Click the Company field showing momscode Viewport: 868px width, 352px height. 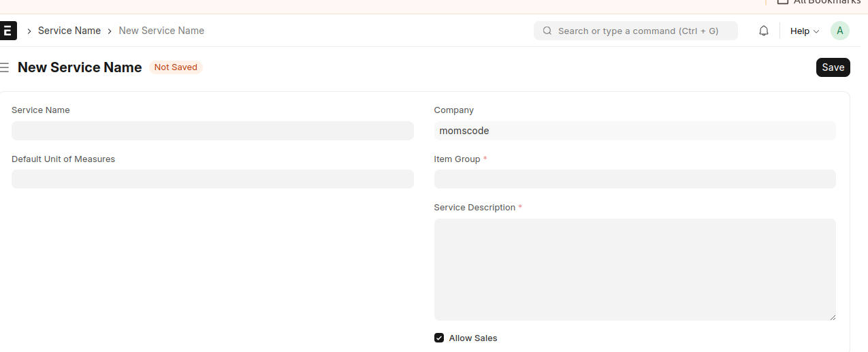[x=634, y=131]
